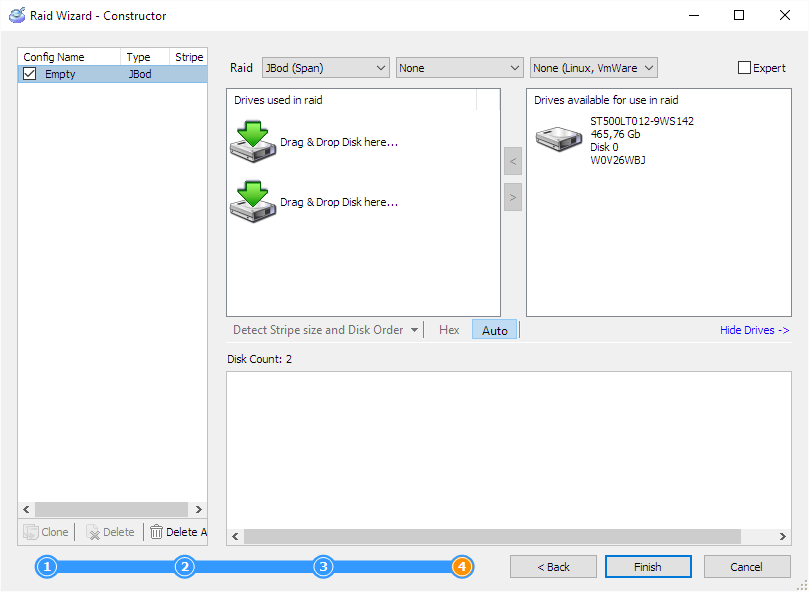This screenshot has height=592, width=809.
Task: Click the Cancel button
Action: (x=747, y=567)
